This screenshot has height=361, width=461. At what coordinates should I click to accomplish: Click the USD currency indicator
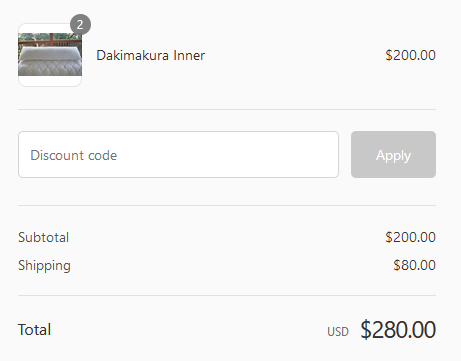click(338, 332)
